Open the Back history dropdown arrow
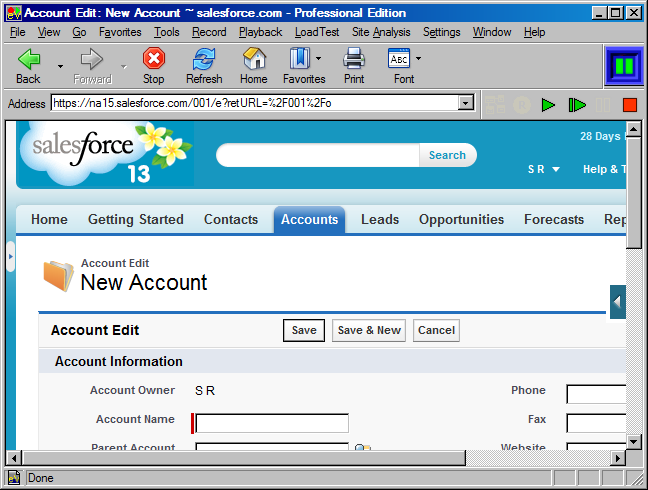Screen dimensions: 648x490 pos(60,66)
